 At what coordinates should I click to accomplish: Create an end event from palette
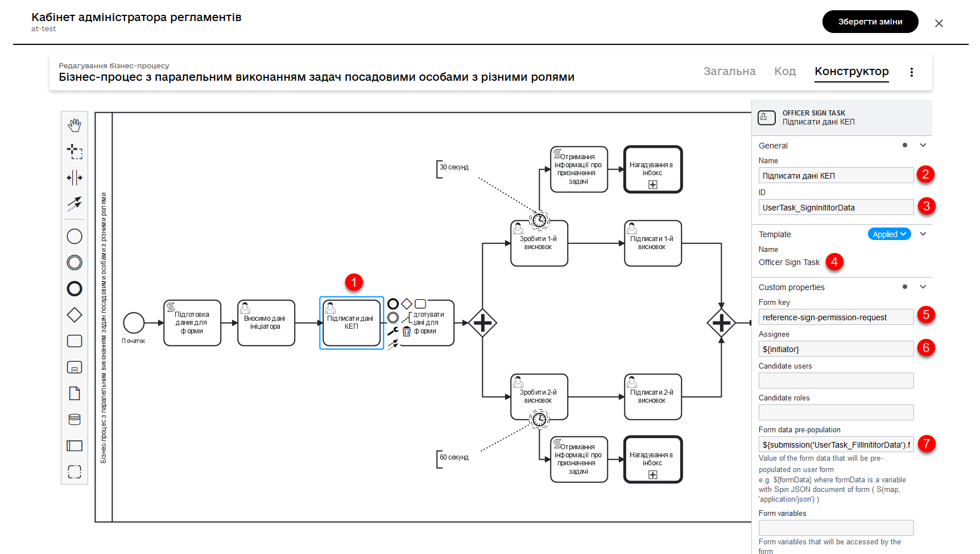coord(75,288)
